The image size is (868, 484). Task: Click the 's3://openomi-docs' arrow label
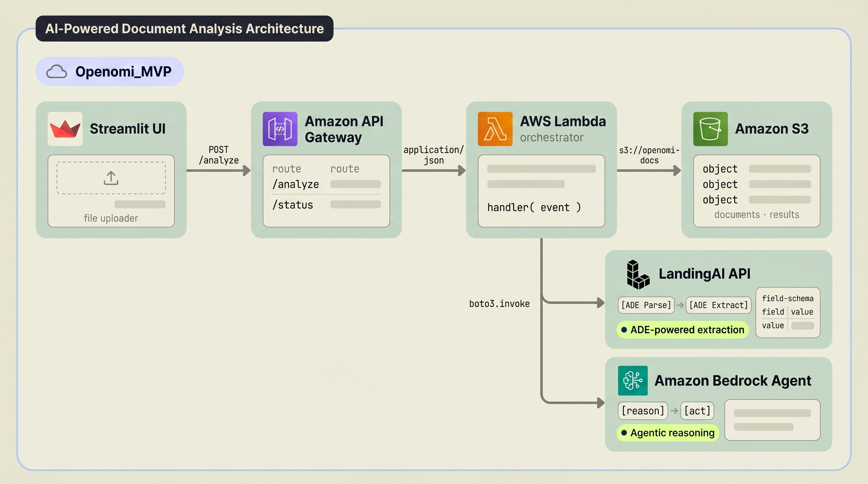tap(649, 155)
